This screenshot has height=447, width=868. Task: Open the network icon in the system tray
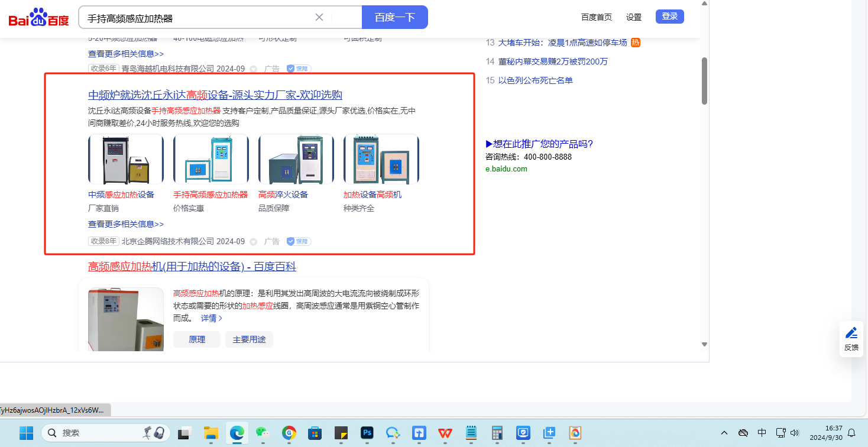point(780,433)
